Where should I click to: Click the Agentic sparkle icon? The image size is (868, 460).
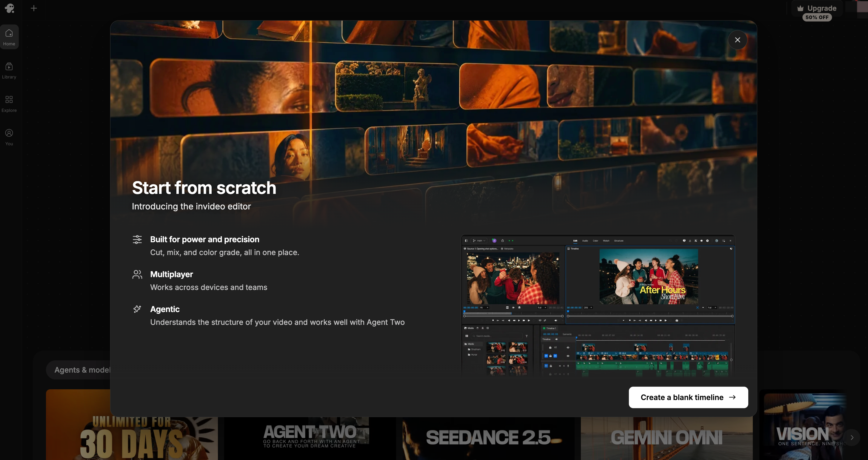[137, 309]
